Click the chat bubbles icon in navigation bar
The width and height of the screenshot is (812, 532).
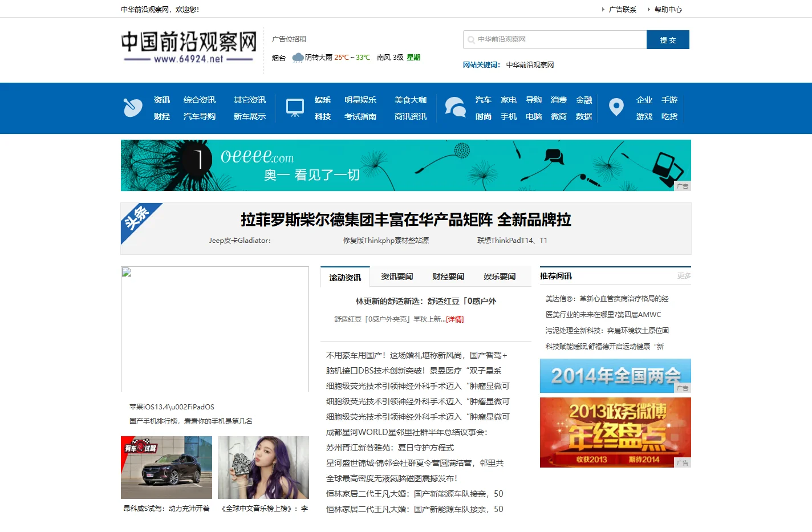tap(455, 107)
